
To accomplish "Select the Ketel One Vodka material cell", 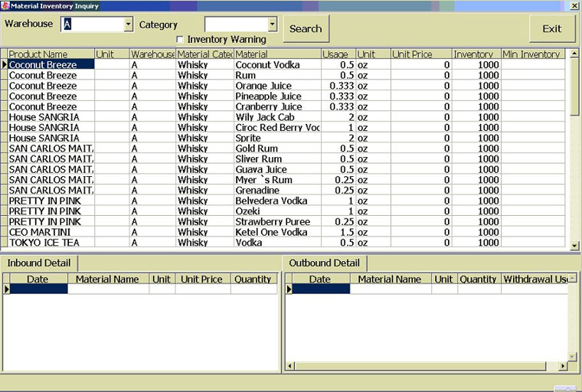I will (278, 232).
